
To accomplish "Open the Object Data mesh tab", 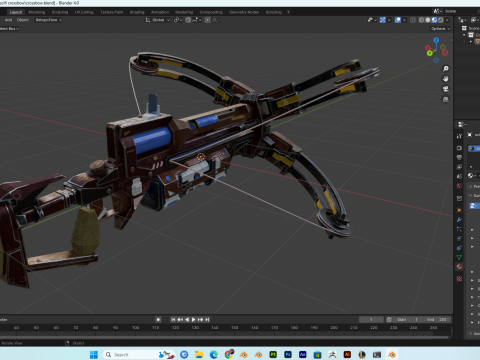I will [x=459, y=257].
